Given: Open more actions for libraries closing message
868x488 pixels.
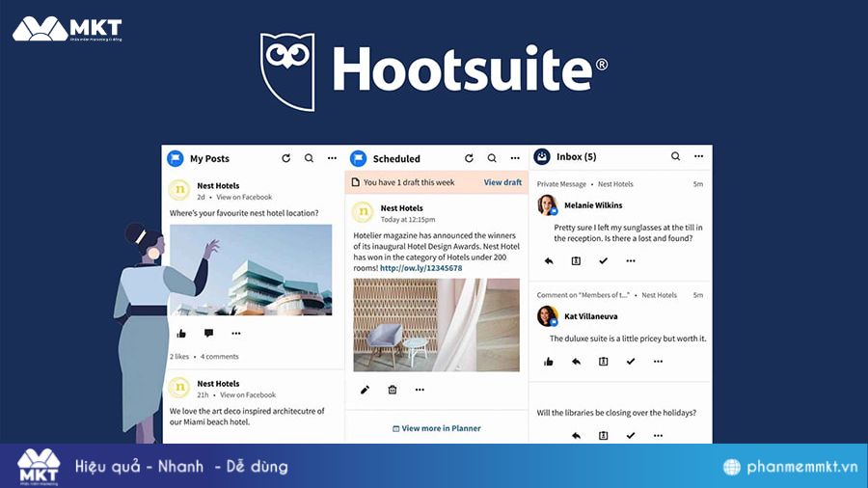Looking at the screenshot, I should (x=658, y=435).
